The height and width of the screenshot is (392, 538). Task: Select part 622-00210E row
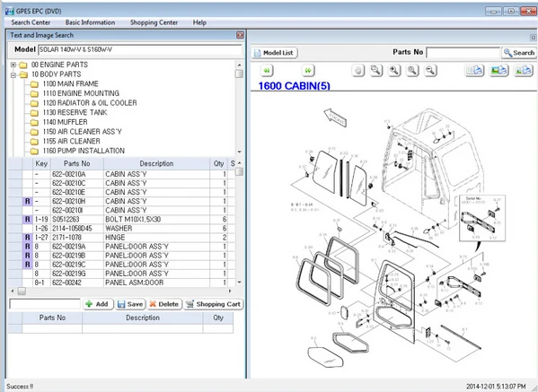tap(122, 192)
